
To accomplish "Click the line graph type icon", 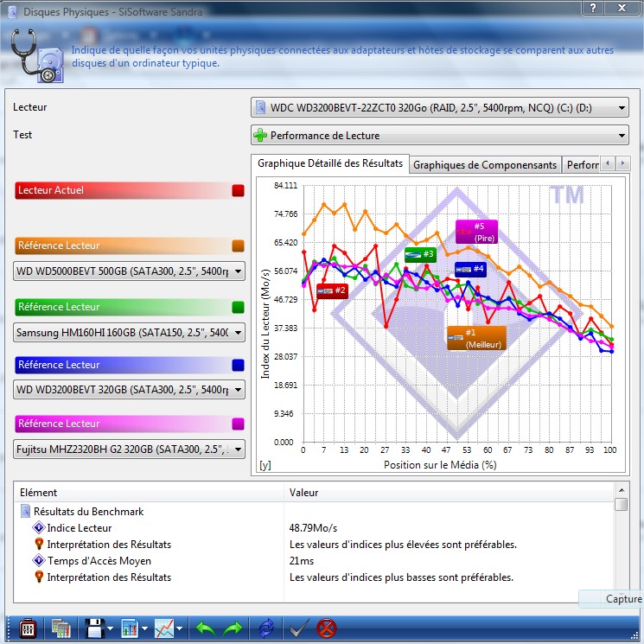I will pos(164,628).
